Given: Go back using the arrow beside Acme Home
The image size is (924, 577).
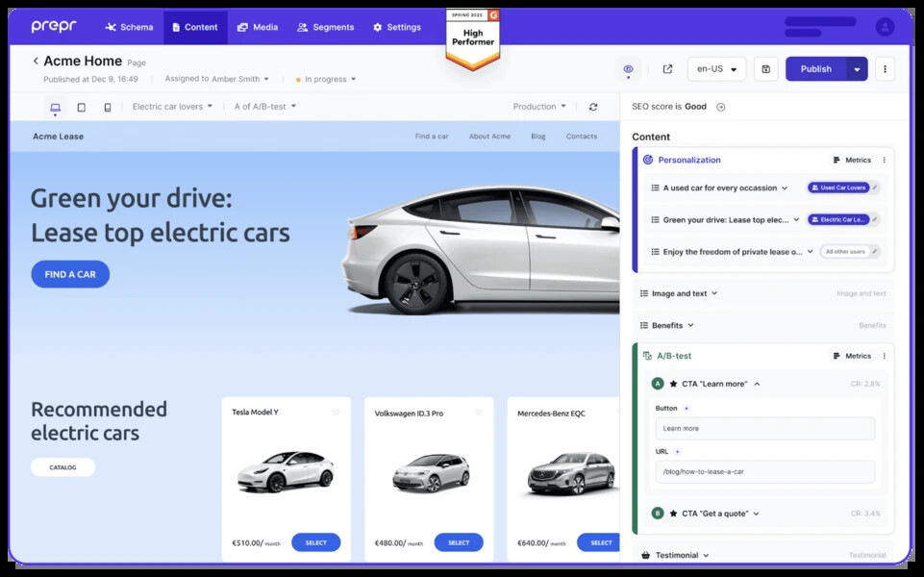Looking at the screenshot, I should [36, 61].
